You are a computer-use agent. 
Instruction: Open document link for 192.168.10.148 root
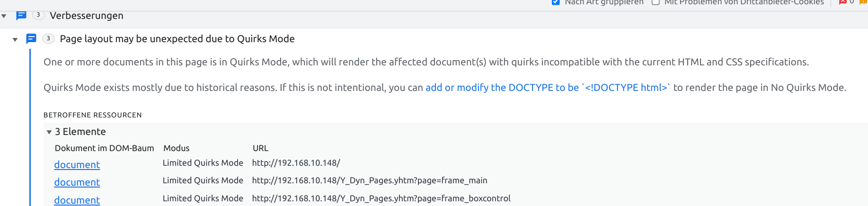coord(77,165)
